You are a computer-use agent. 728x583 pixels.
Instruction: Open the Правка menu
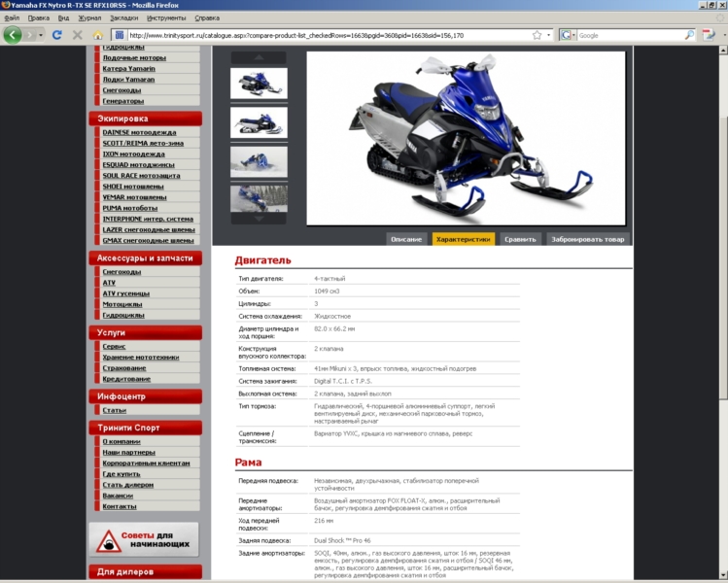coord(39,18)
